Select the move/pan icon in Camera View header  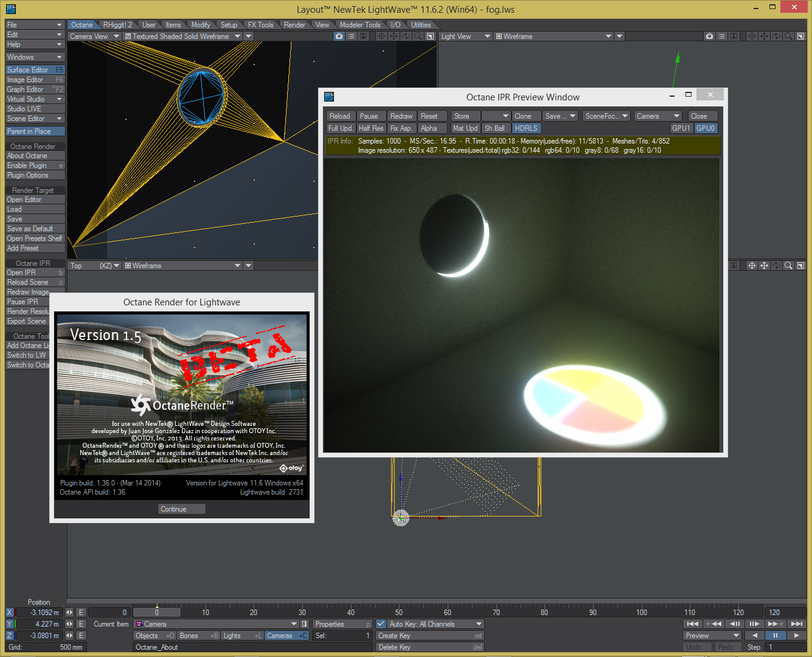coord(394,36)
